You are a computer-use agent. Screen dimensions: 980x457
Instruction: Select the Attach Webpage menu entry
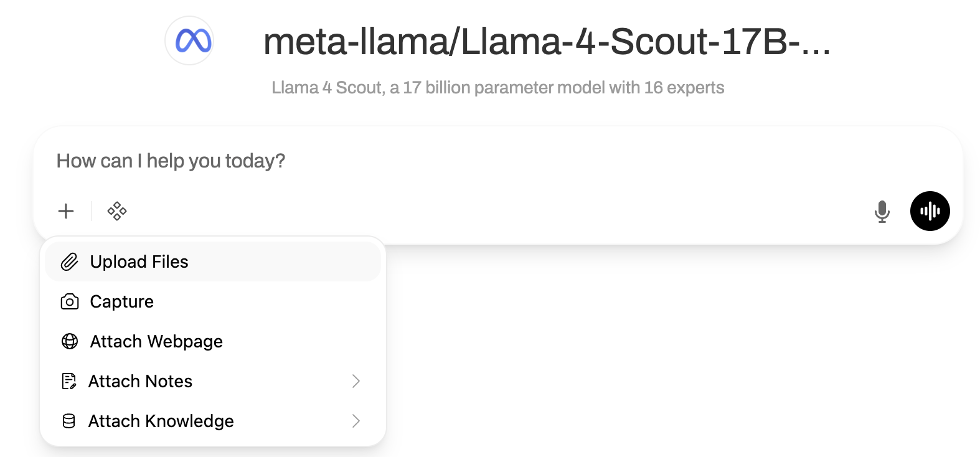[x=156, y=341]
